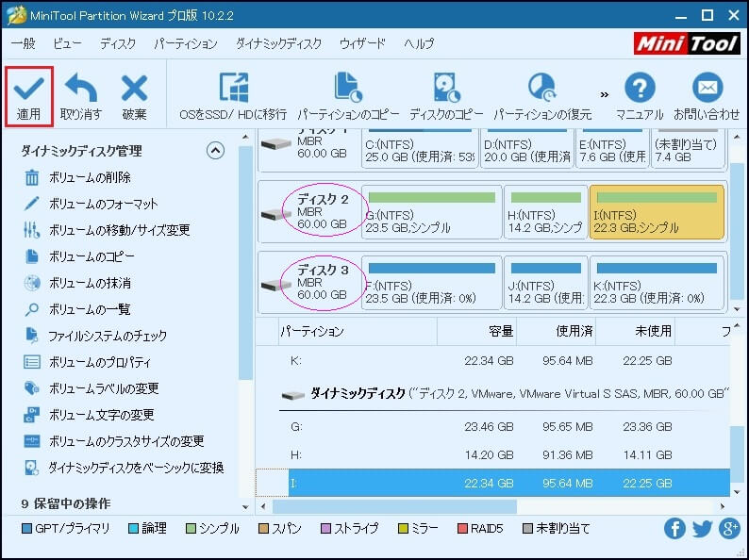749x560 pixels.
Task: Open the Google+ share icon
Action: tap(729, 529)
